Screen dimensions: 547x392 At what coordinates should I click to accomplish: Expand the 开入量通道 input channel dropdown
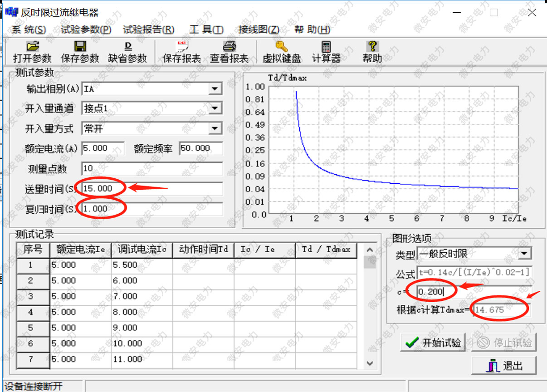pyautogui.click(x=215, y=108)
